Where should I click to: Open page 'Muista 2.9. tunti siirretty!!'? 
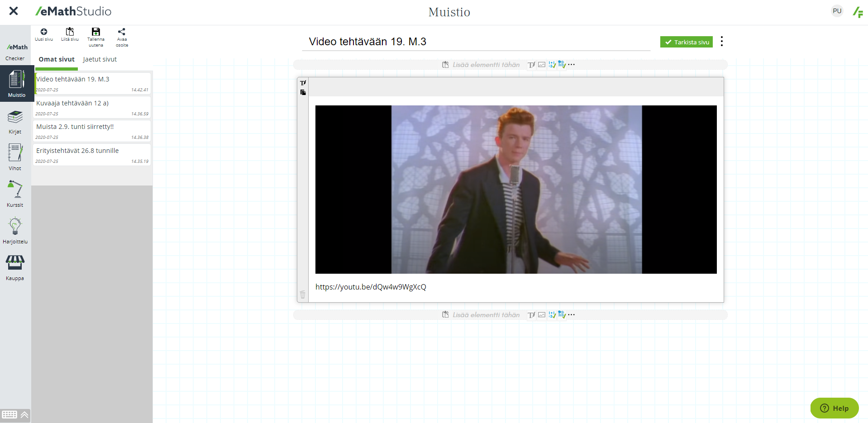92,131
